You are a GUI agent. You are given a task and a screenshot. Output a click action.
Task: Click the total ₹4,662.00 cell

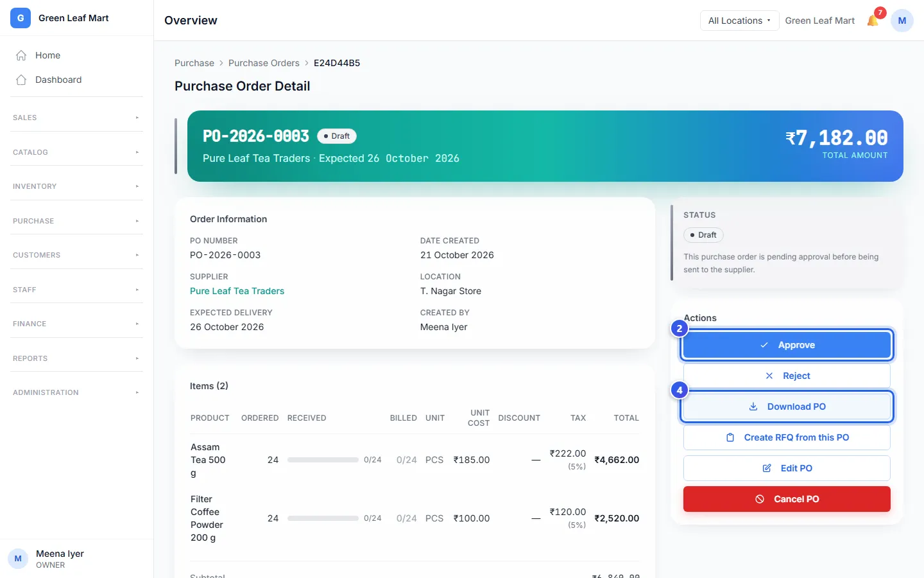click(x=617, y=460)
